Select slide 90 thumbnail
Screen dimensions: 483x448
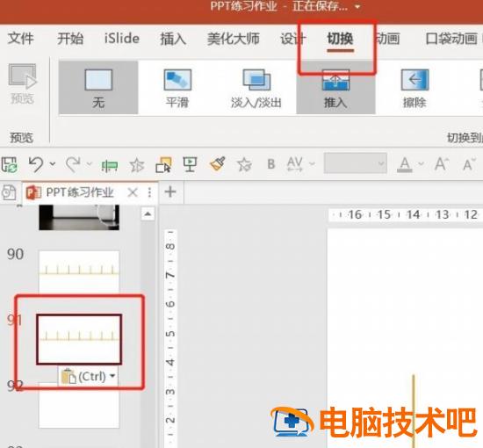[79, 271]
